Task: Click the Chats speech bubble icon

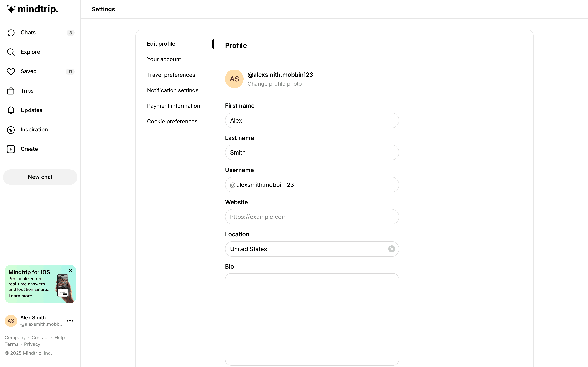Action: click(11, 33)
